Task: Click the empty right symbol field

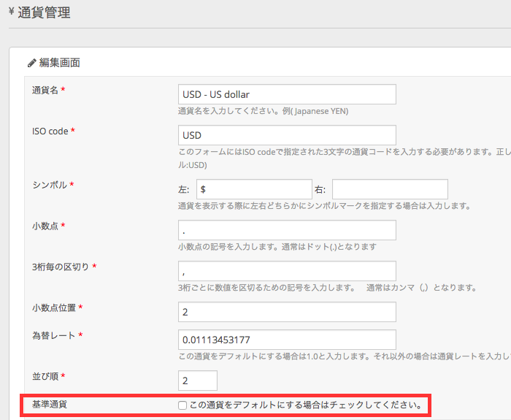Action: (x=390, y=189)
